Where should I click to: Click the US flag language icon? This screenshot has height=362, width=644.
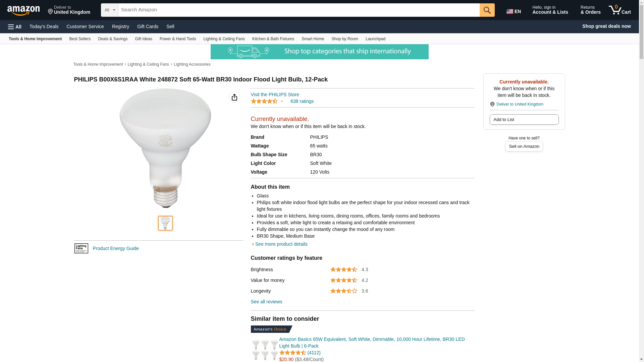coord(510,11)
